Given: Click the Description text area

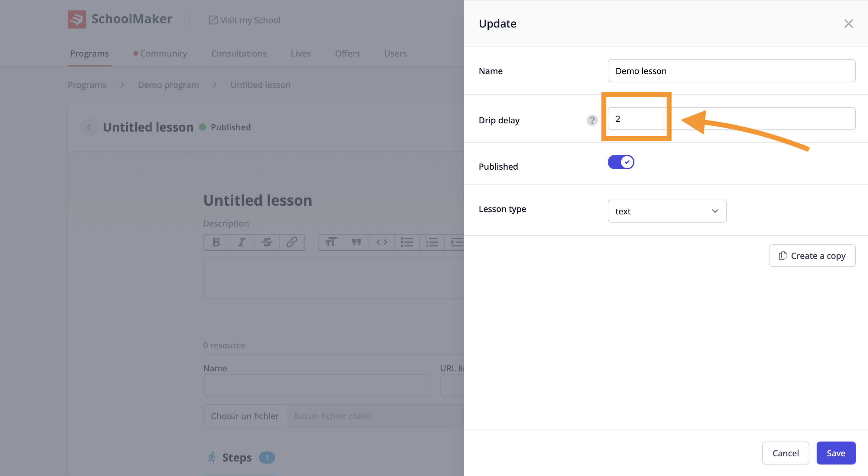Looking at the screenshot, I should (x=334, y=278).
